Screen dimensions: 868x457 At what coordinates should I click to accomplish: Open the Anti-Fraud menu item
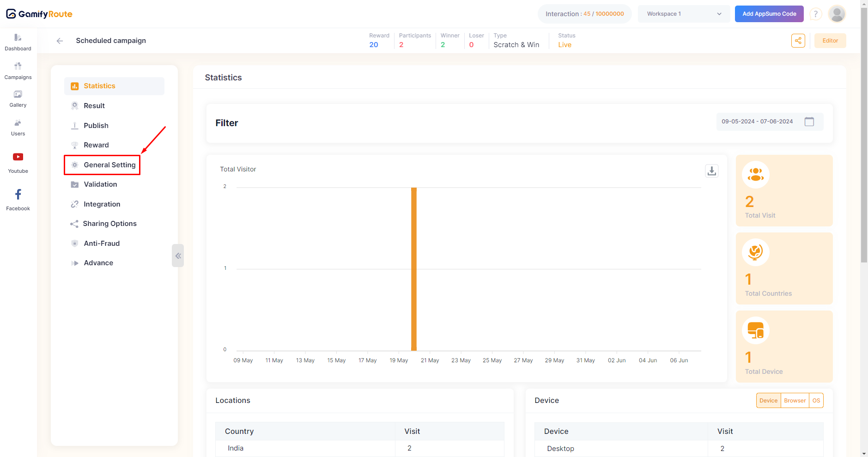click(x=102, y=244)
